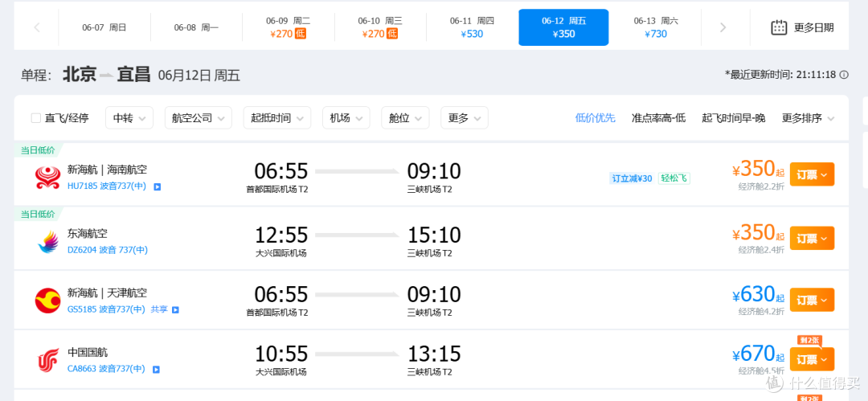Open the 起抵时间 filter dropdown
This screenshot has width=868, height=401.
tap(276, 118)
